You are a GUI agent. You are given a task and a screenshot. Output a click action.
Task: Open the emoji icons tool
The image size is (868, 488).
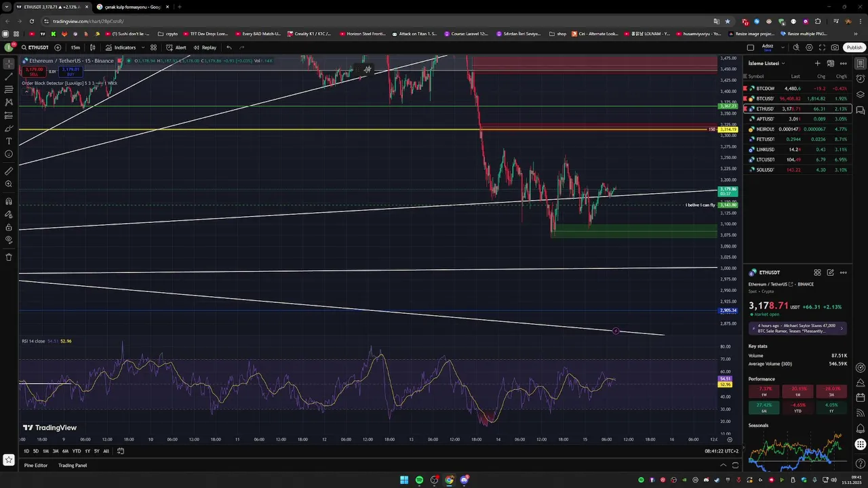[9, 154]
